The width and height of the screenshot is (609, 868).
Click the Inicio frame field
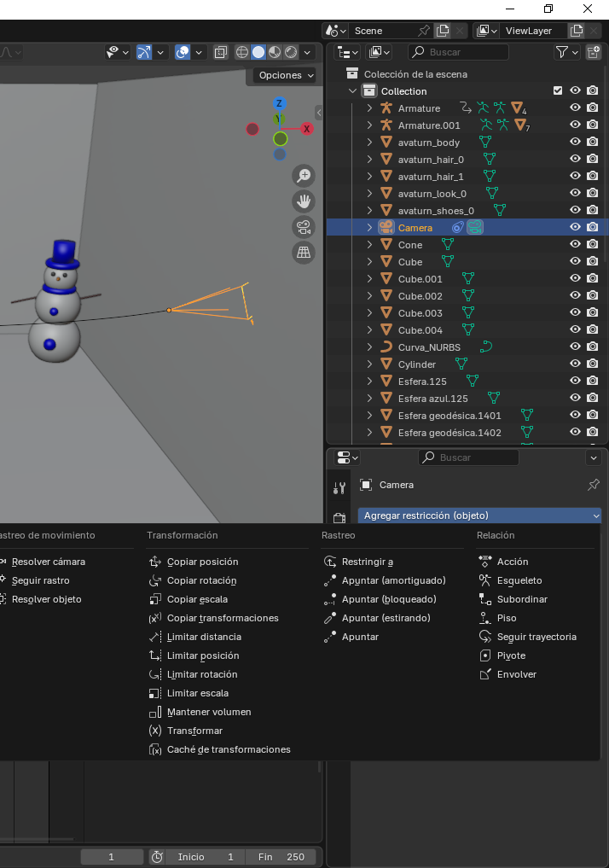(206, 857)
